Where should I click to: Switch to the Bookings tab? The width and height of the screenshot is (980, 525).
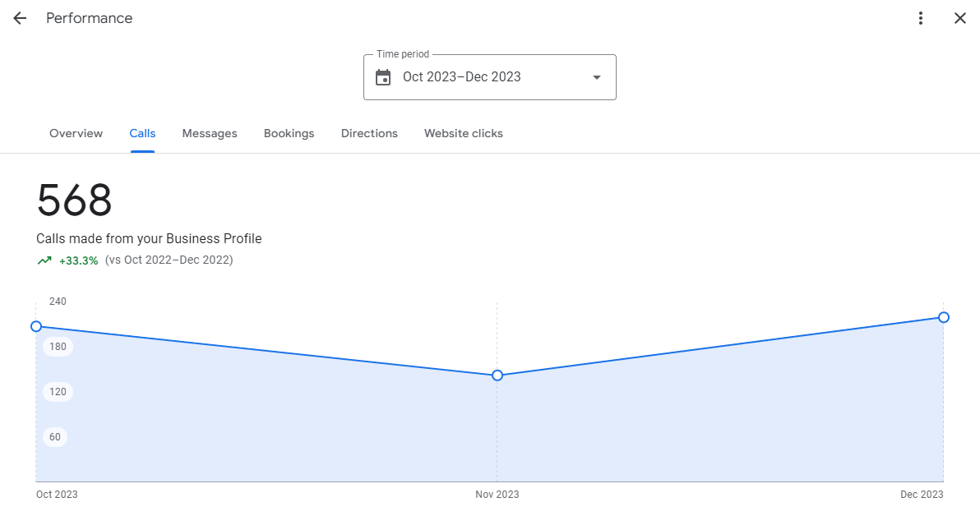[289, 133]
